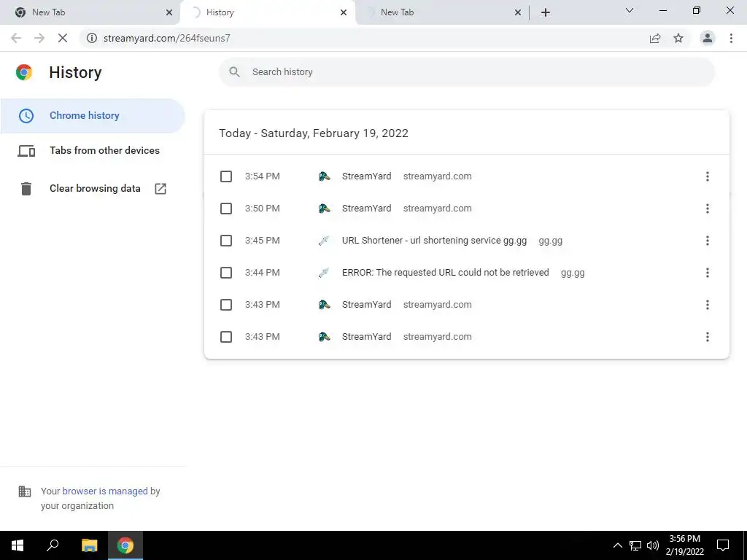The image size is (747, 560).
Task: Open Chrome's three-dot main menu
Action: click(731, 38)
